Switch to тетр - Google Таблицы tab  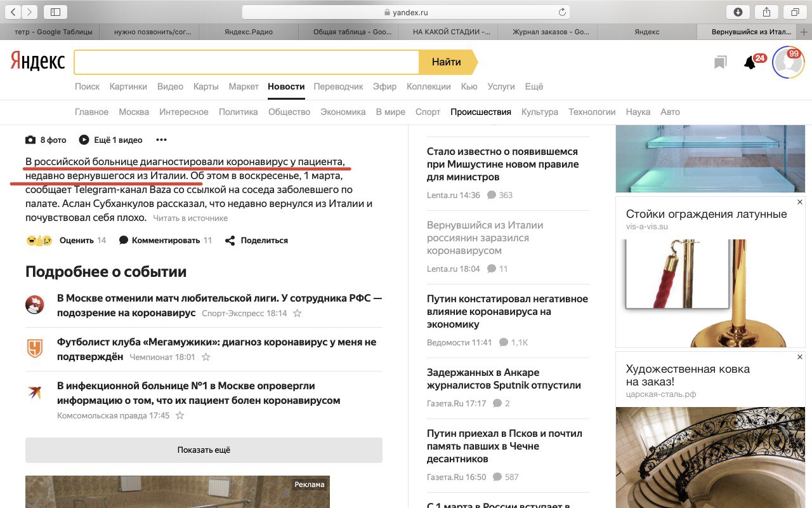[49, 32]
